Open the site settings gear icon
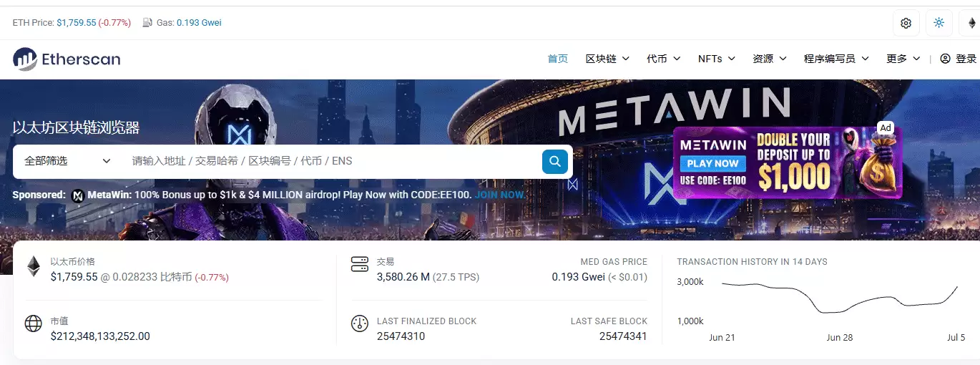This screenshot has height=365, width=980. [x=906, y=23]
